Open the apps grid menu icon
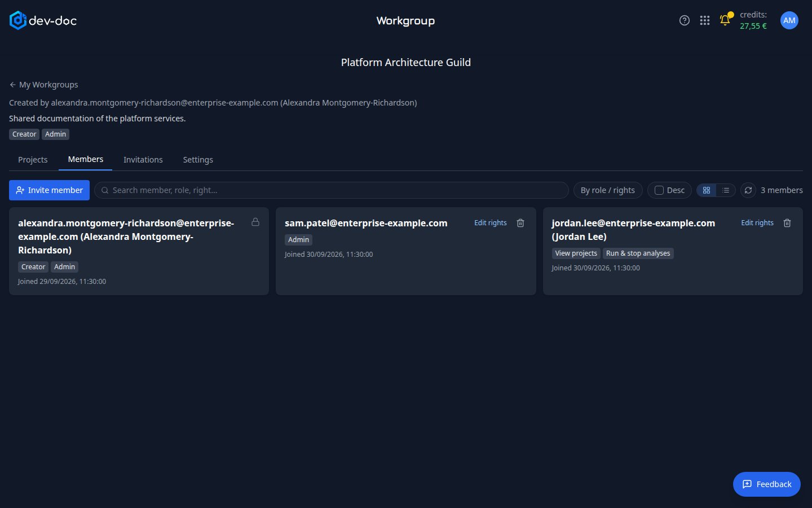812x508 pixels. 704,20
